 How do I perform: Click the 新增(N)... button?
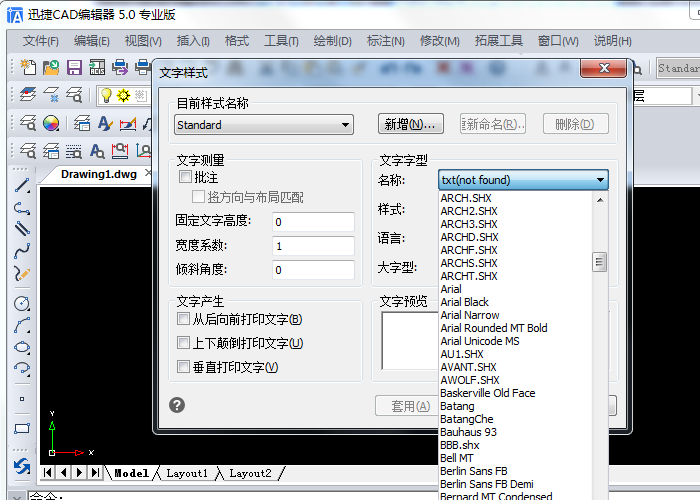(411, 124)
